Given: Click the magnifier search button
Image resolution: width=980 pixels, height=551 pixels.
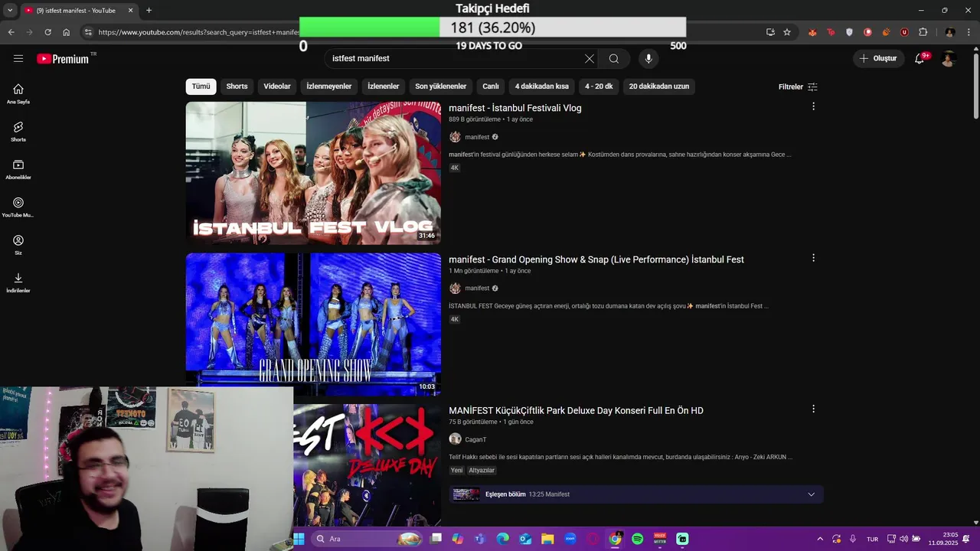Looking at the screenshot, I should 614,58.
